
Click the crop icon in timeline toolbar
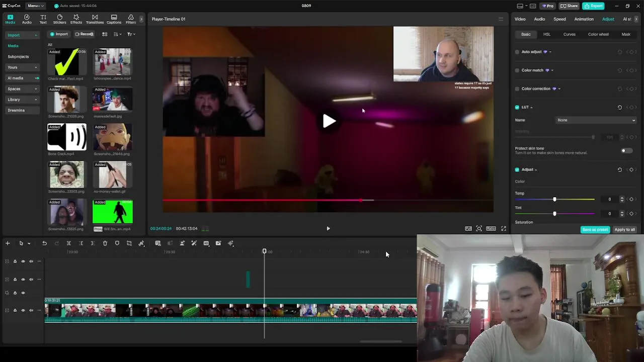129,243
